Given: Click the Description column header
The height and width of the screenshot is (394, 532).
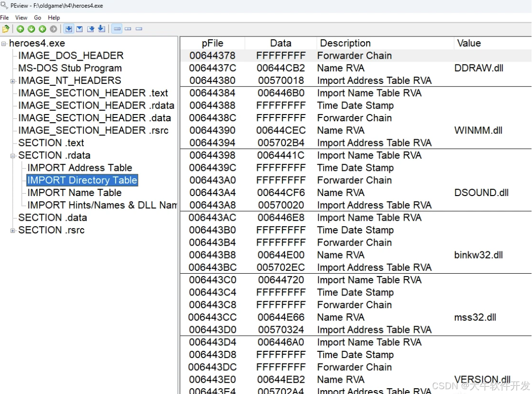Looking at the screenshot, I should point(385,43).
